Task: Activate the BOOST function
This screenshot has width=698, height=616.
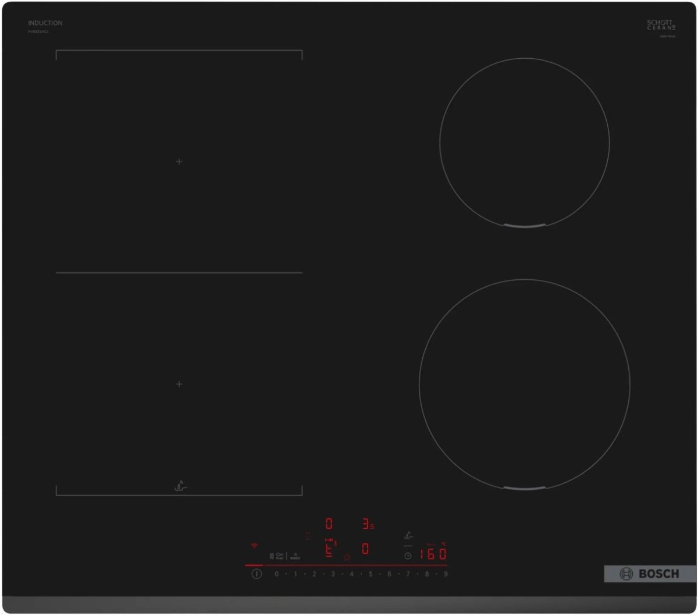Action: [x=295, y=557]
